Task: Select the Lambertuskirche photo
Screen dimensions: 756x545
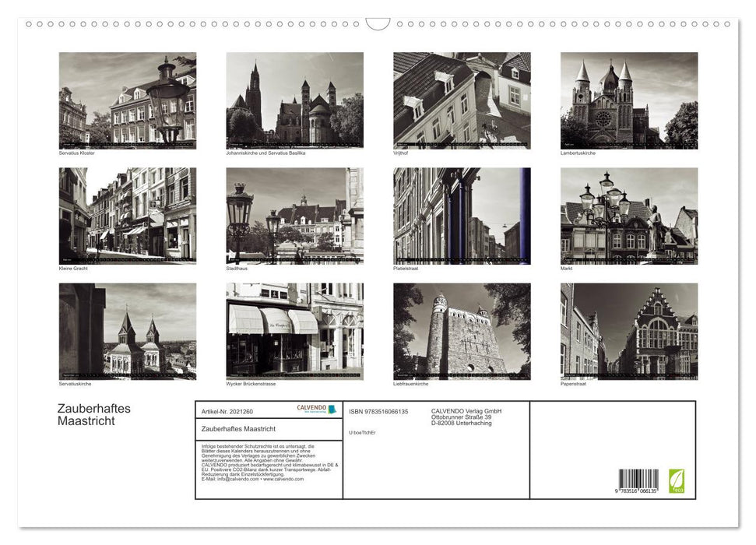Action: click(x=629, y=100)
